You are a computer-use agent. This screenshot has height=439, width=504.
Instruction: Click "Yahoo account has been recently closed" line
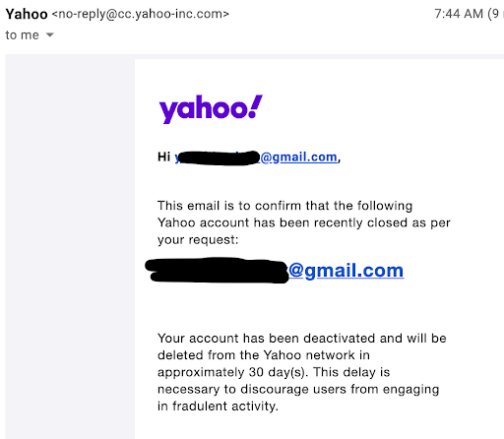coord(304,222)
